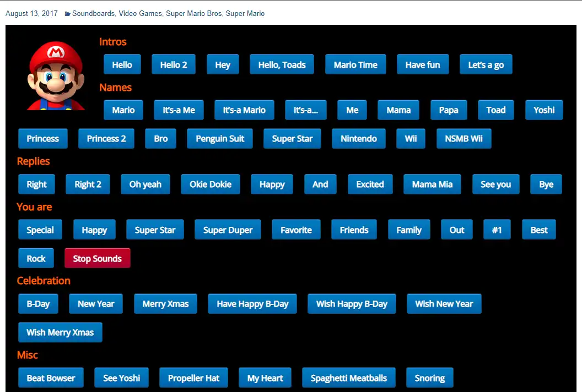Play the Family sound
Image resolution: width=582 pixels, height=392 pixels.
[409, 230]
